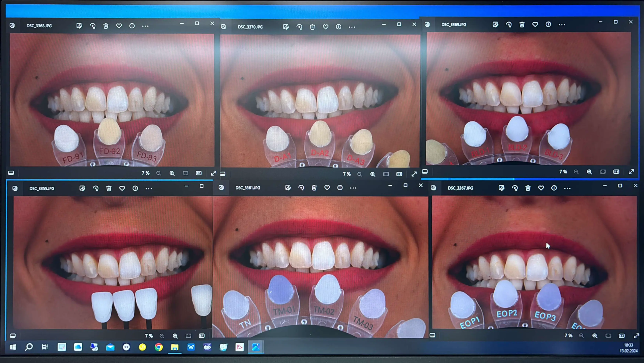Image resolution: width=644 pixels, height=363 pixels.
Task: Expand three-dot menu in DSC_3367.JPG window
Action: (x=567, y=188)
